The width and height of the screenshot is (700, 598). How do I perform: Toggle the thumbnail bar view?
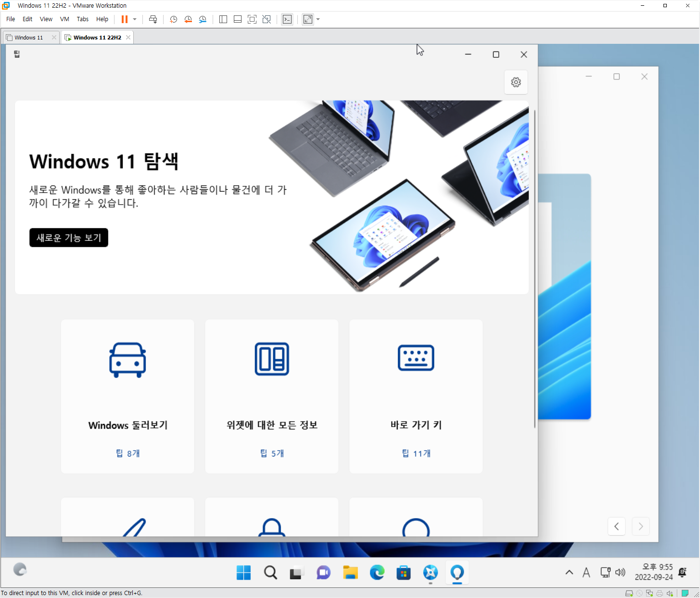pos(238,19)
